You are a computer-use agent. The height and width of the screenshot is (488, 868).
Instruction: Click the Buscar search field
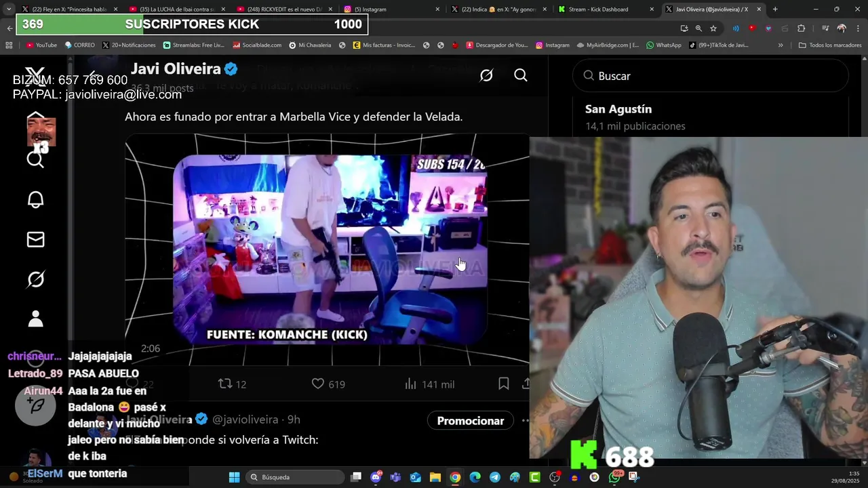711,76
